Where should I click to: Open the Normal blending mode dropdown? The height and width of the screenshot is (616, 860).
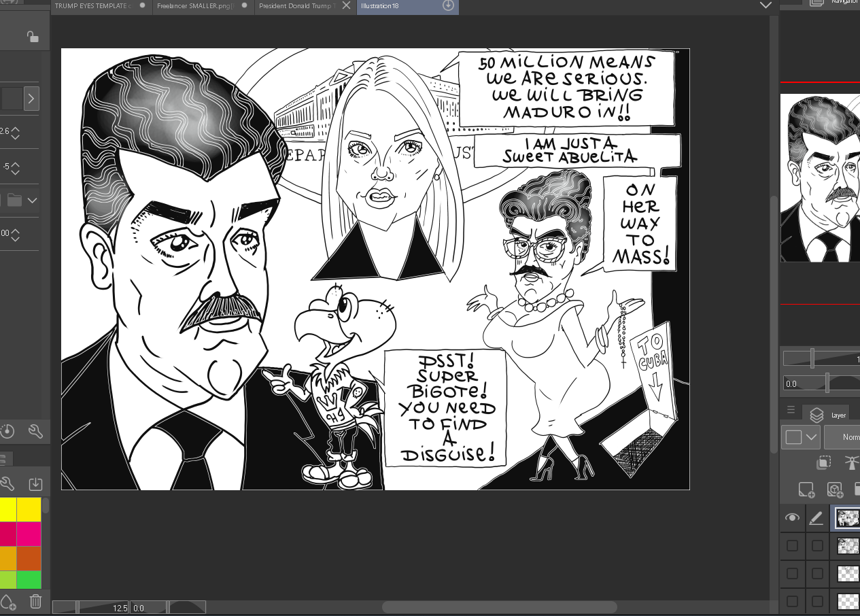pyautogui.click(x=842, y=437)
